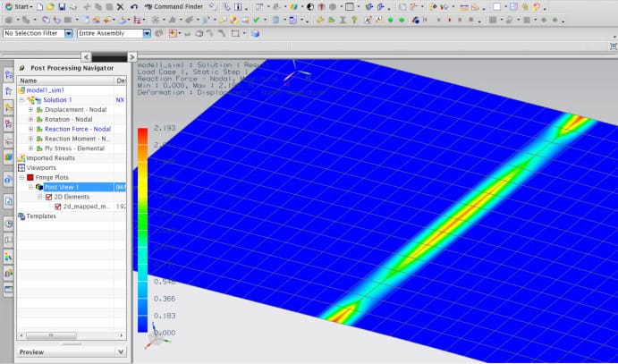The image size is (618, 364).
Task: Click the red top of color legend
Action: [x=141, y=133]
